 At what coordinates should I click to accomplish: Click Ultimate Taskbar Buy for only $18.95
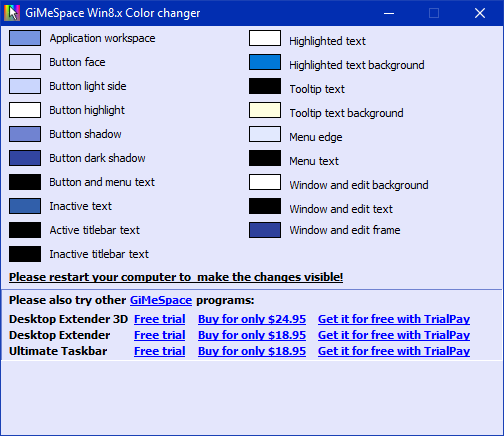click(x=252, y=351)
